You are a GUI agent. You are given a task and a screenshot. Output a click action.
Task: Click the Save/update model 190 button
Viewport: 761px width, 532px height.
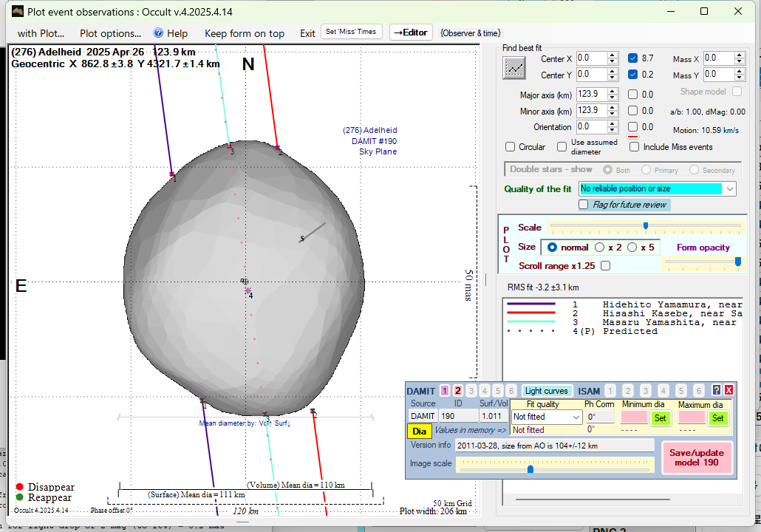click(x=697, y=457)
